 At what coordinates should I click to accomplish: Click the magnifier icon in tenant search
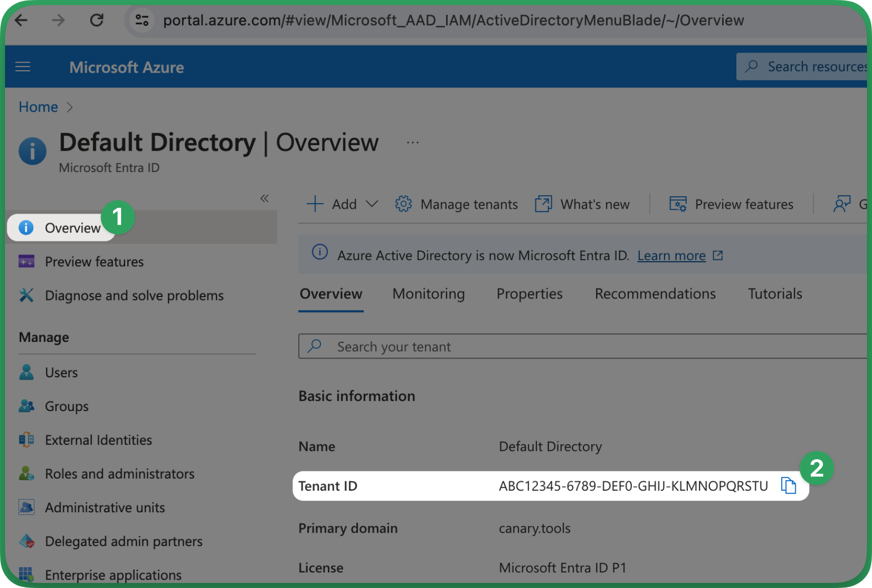point(314,346)
